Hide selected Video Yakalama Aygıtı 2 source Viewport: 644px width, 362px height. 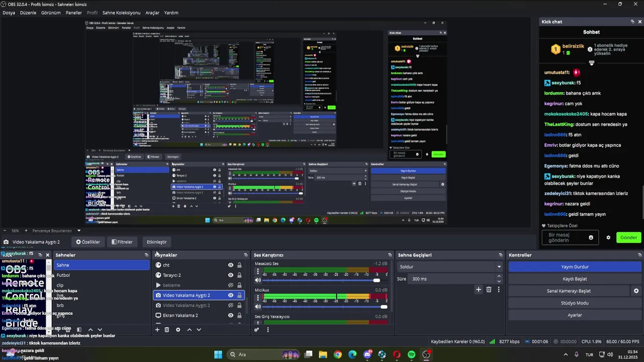click(230, 295)
